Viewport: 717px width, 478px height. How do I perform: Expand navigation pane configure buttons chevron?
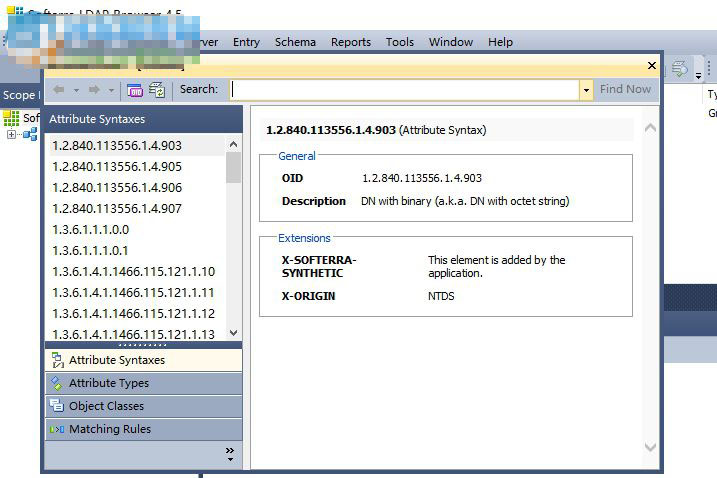(x=230, y=453)
